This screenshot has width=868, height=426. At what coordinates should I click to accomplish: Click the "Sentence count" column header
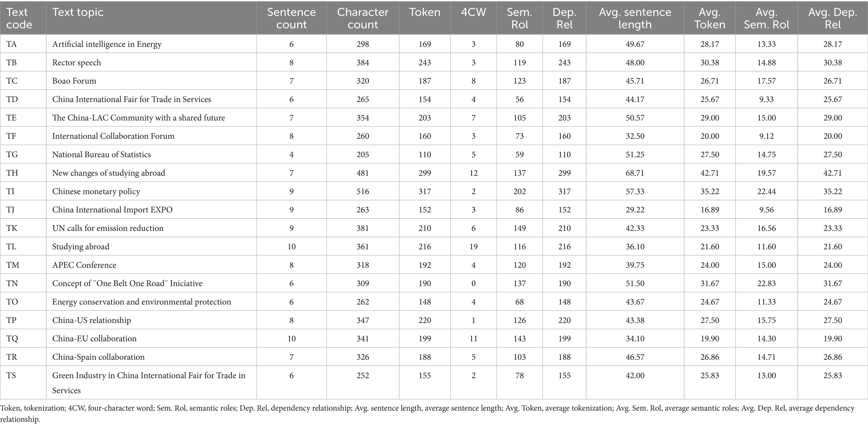[x=291, y=18]
